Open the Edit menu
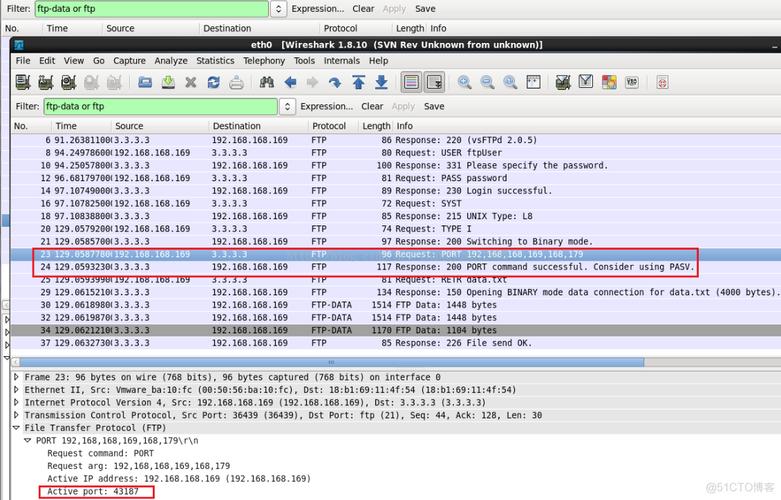 [x=47, y=61]
